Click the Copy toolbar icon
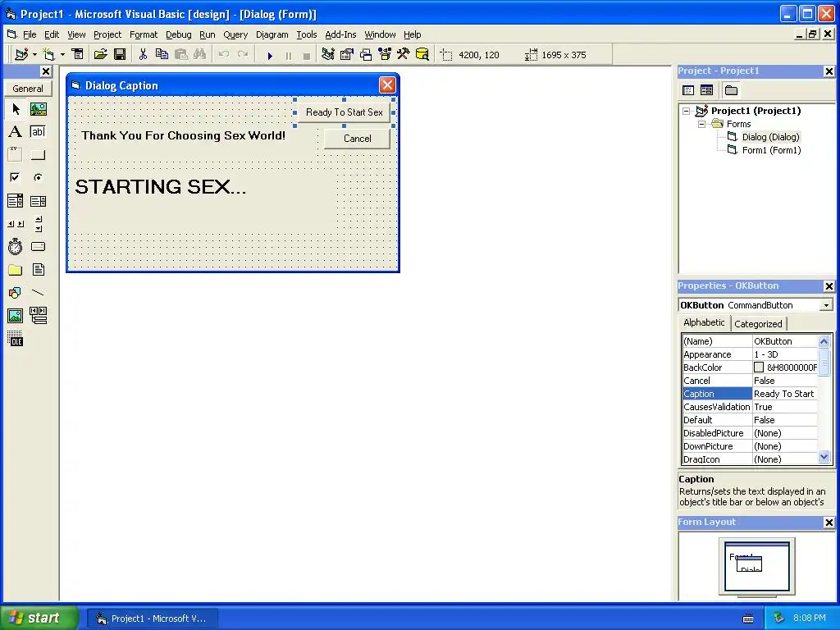The image size is (840, 630). click(162, 55)
